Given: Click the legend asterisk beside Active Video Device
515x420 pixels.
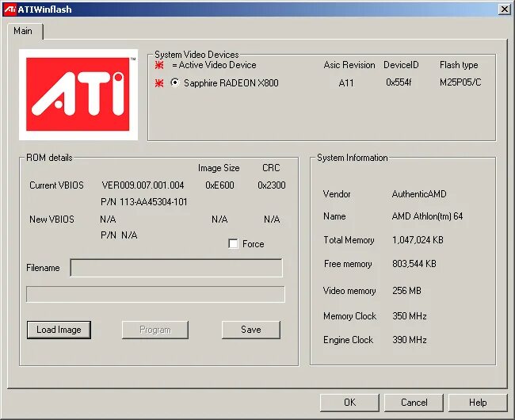Looking at the screenshot, I should click(x=159, y=65).
